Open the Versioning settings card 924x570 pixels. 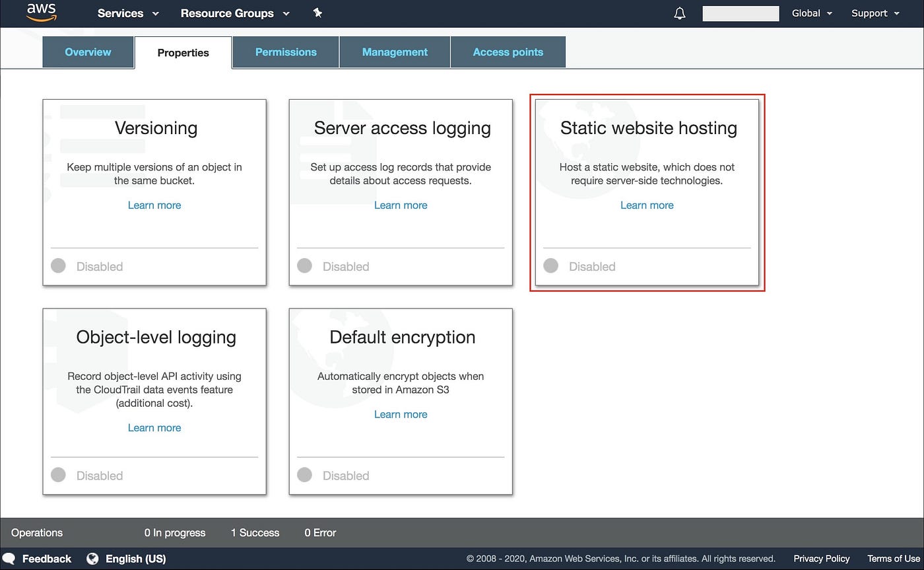[154, 192]
